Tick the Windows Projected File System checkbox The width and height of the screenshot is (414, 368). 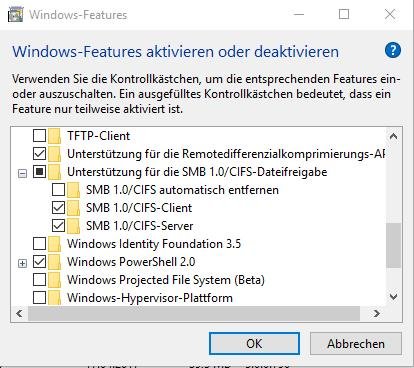[39, 280]
